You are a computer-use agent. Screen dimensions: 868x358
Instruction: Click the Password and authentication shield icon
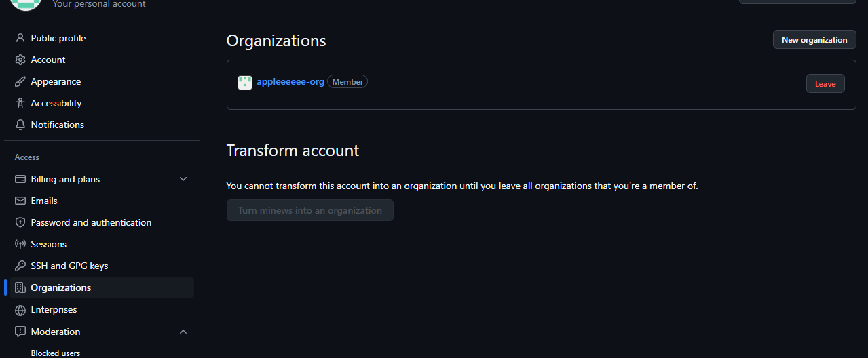[x=20, y=222]
